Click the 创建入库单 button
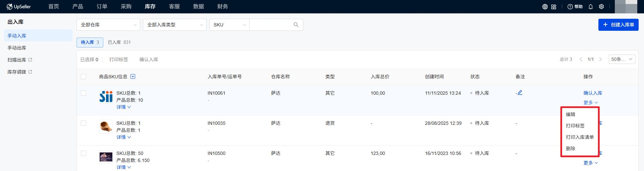 click(x=618, y=25)
